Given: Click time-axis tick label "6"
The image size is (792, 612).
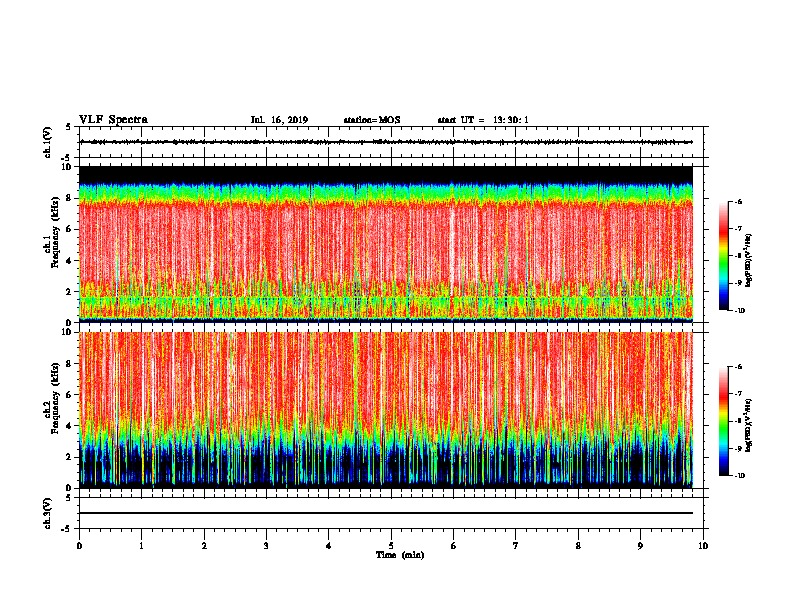Looking at the screenshot, I should [453, 545].
